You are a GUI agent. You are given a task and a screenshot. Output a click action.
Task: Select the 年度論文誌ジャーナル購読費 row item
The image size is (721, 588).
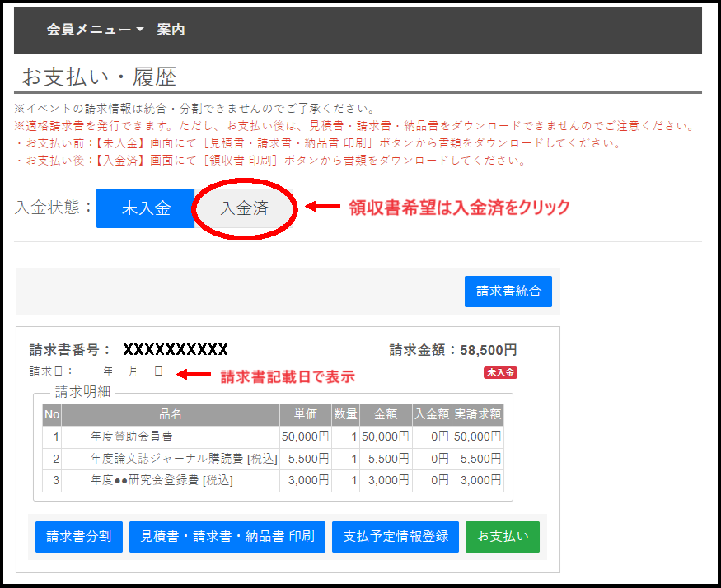(x=183, y=459)
